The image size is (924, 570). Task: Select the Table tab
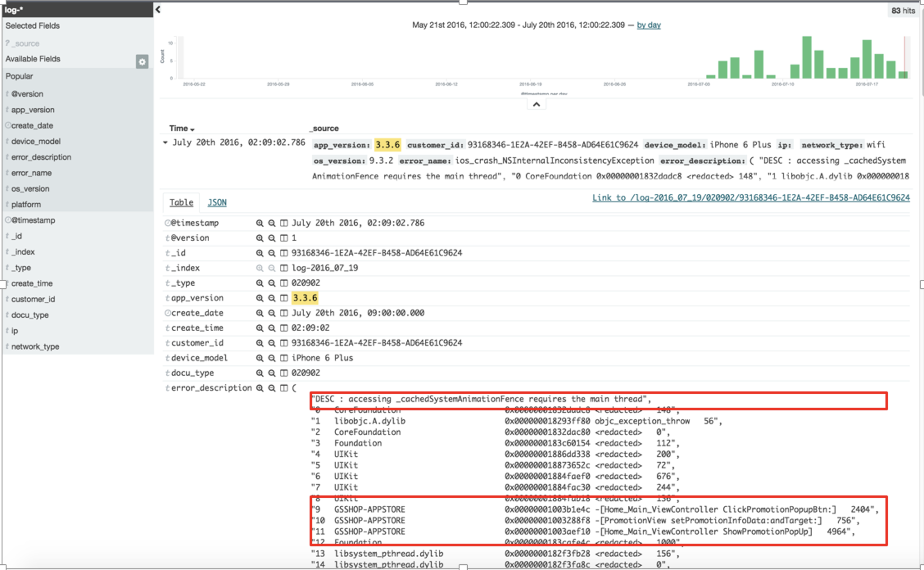181,202
